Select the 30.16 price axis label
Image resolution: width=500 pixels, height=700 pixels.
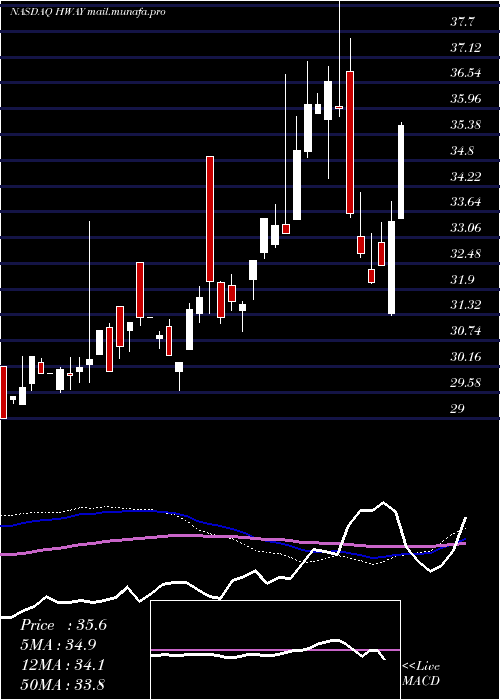[466, 357]
